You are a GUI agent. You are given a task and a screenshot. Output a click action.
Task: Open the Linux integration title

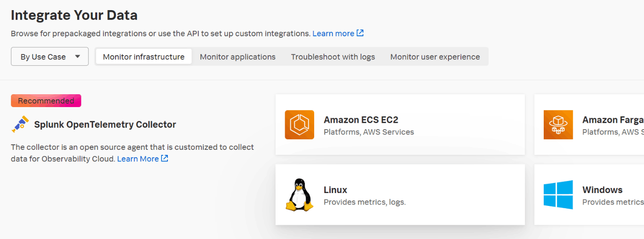pos(335,190)
